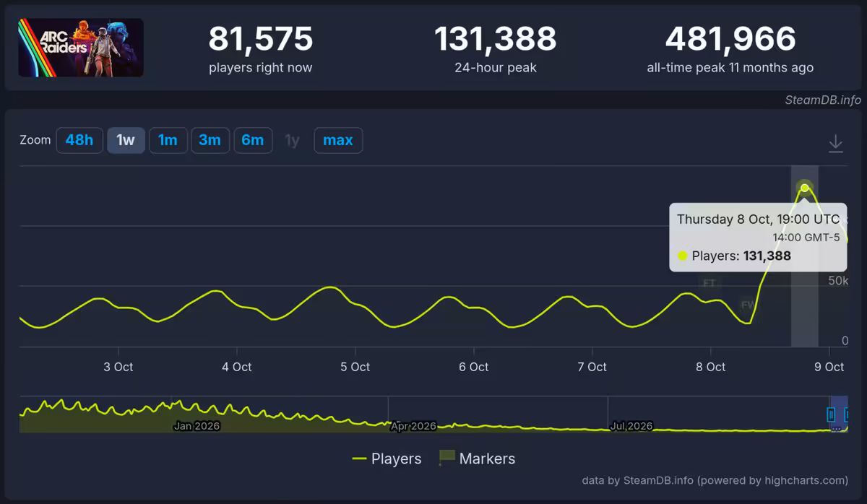Choose the 3m zoom option

pos(210,140)
